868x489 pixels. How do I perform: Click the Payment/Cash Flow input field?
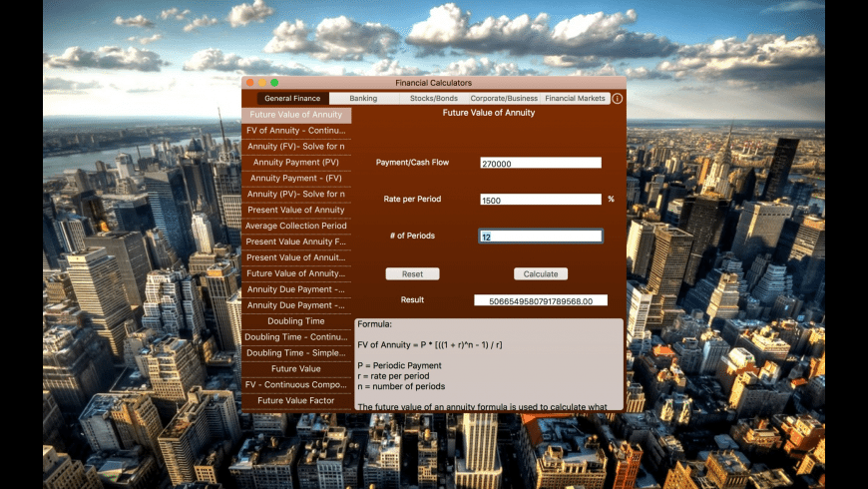[x=541, y=163]
